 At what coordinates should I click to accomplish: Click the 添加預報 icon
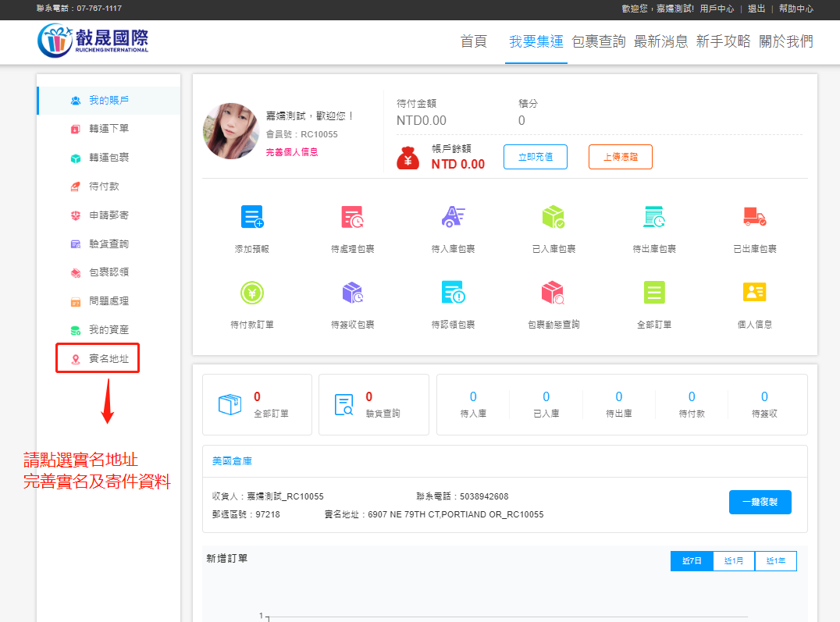pos(251,217)
